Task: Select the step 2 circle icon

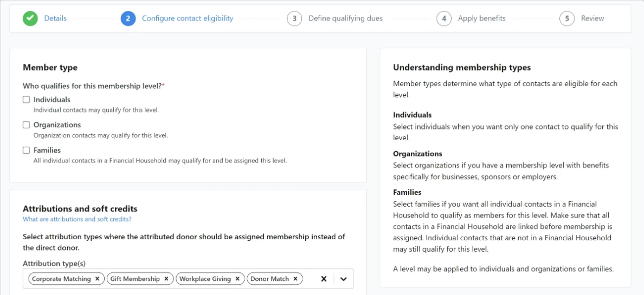Action: coord(128,18)
